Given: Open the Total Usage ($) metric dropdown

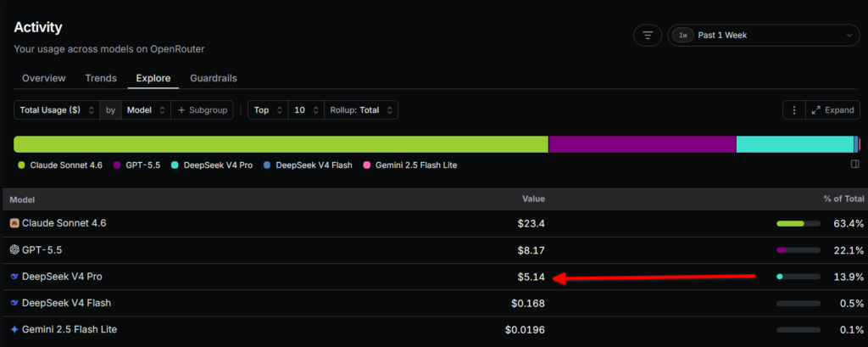Looking at the screenshot, I should coord(57,109).
